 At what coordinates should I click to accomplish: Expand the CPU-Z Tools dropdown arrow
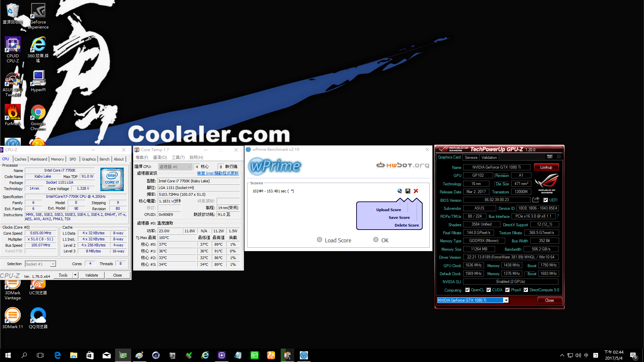tap(75, 275)
